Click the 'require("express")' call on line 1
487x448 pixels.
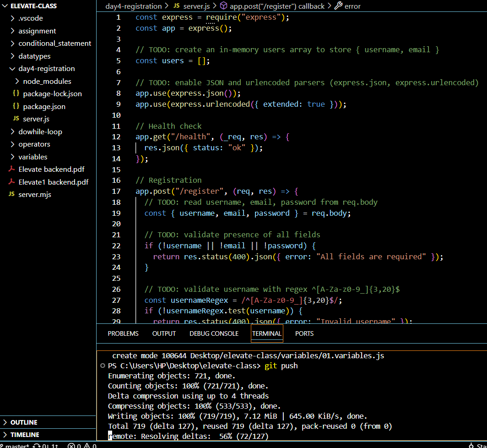pyautogui.click(x=247, y=17)
